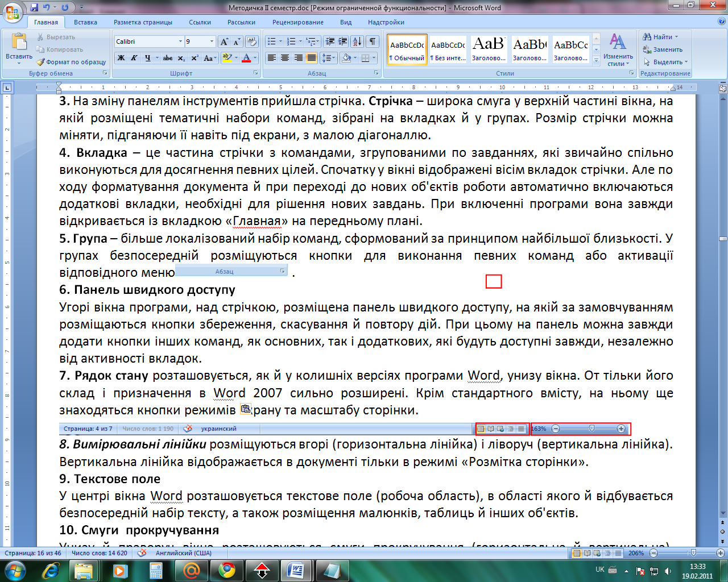Open the Выделить select dropdown

665,62
